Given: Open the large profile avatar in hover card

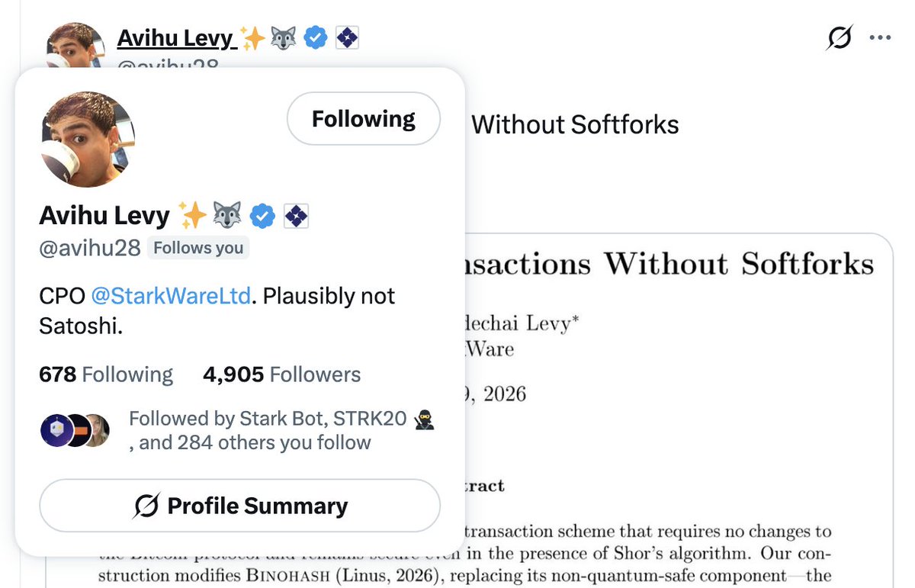Looking at the screenshot, I should 87,140.
